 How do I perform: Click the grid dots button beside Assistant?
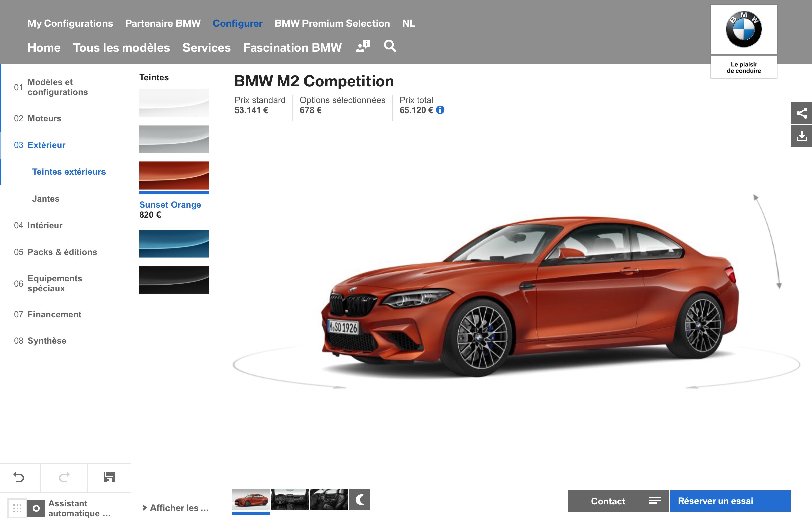pos(17,508)
